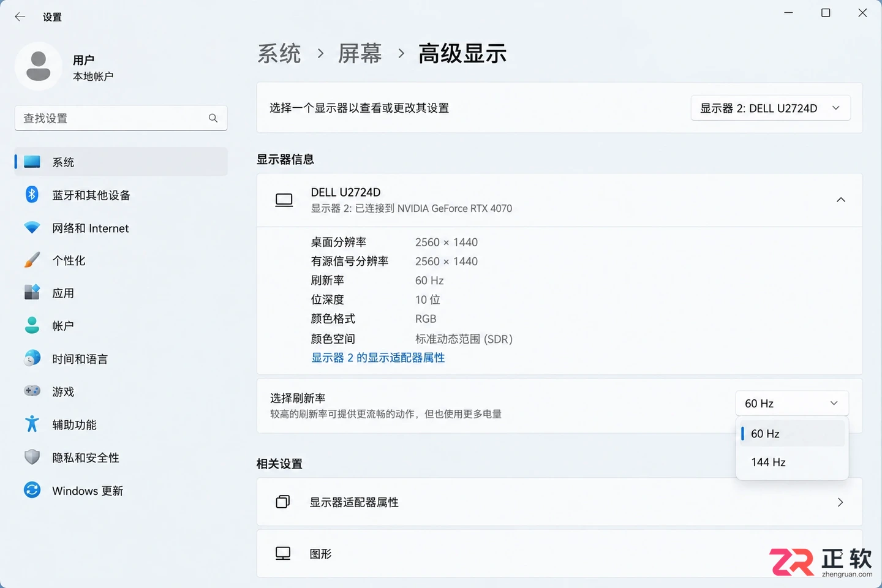This screenshot has width=882, height=588.
Task: Click the monitor icon beside DELL U2724D
Action: (x=284, y=200)
